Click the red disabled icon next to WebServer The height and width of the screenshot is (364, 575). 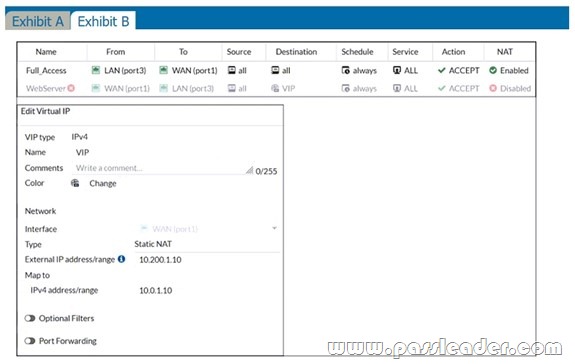pos(71,88)
